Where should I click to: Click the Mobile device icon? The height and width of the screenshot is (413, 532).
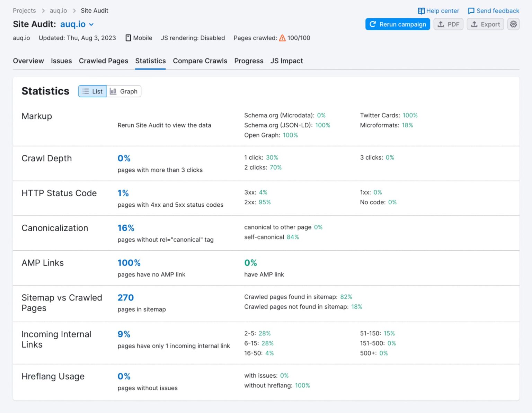click(x=128, y=38)
